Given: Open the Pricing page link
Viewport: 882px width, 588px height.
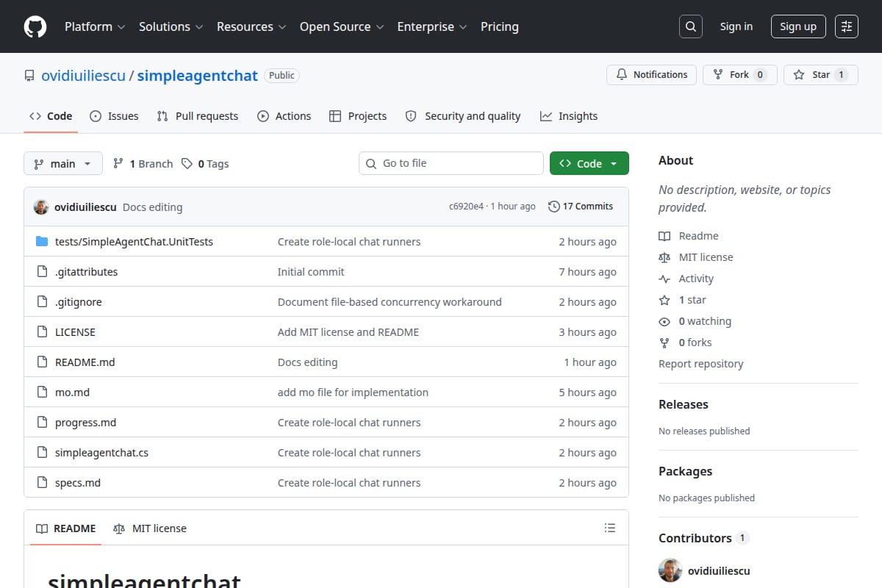Looking at the screenshot, I should [x=500, y=26].
